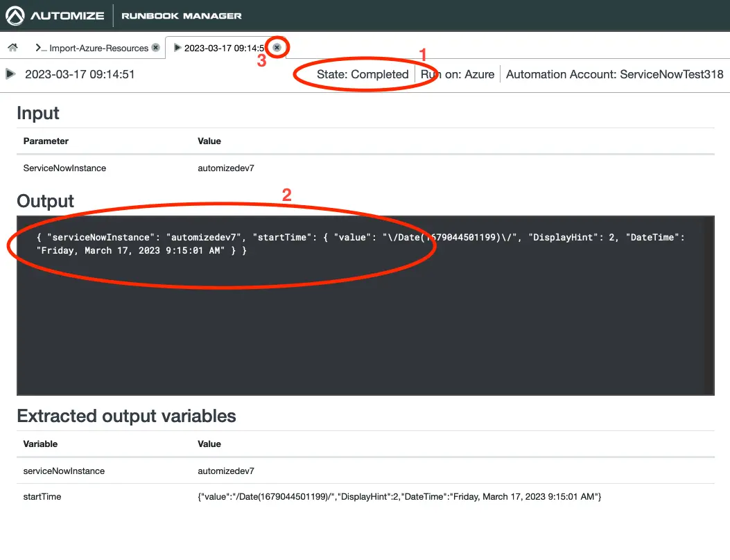Open the home tab icon
Viewport: 730px width, 560px height.
click(x=12, y=48)
